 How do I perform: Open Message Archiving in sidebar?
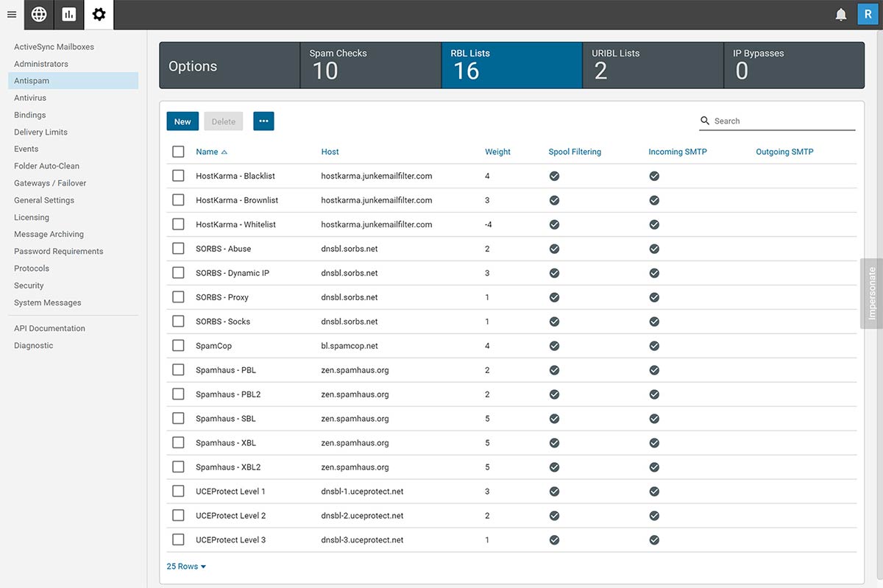(49, 234)
